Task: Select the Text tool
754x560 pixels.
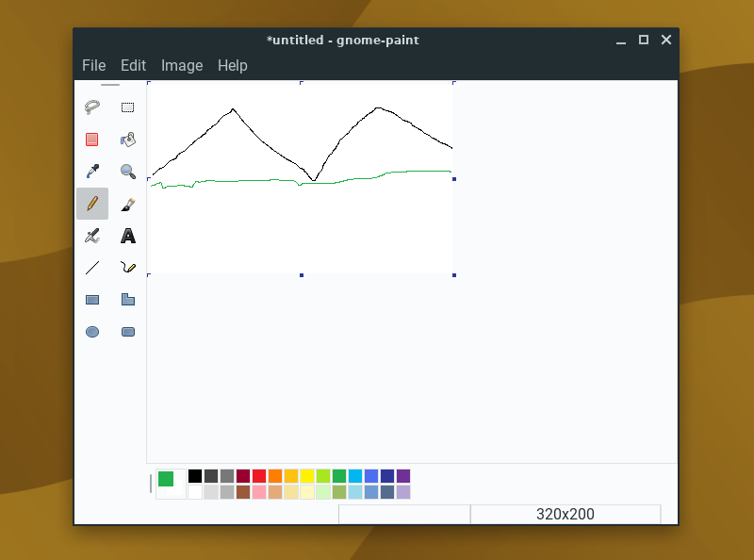Action: point(128,236)
